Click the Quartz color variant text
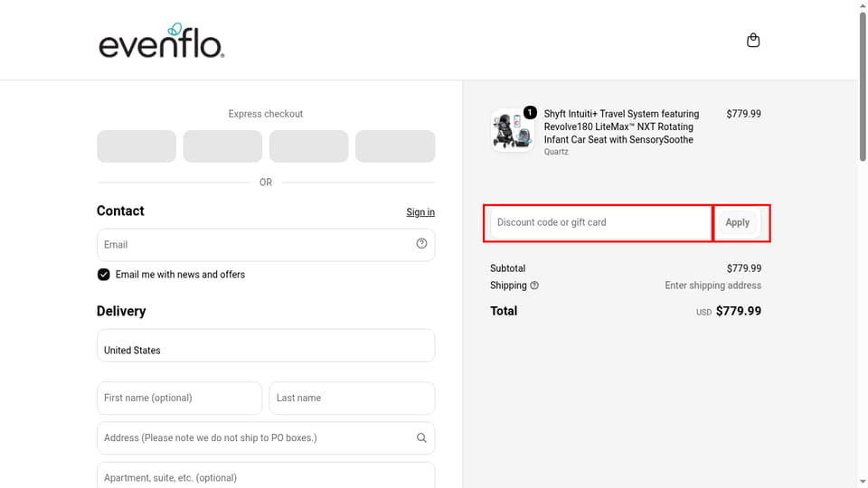868x488 pixels. point(556,152)
